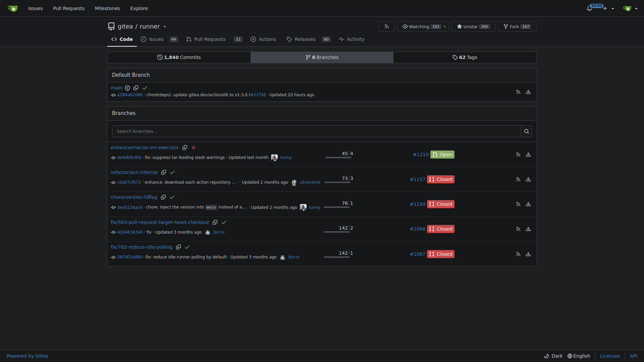644x362 pixels.
Task: Expand the Watching options dropdown arrow
Action: [445, 26]
